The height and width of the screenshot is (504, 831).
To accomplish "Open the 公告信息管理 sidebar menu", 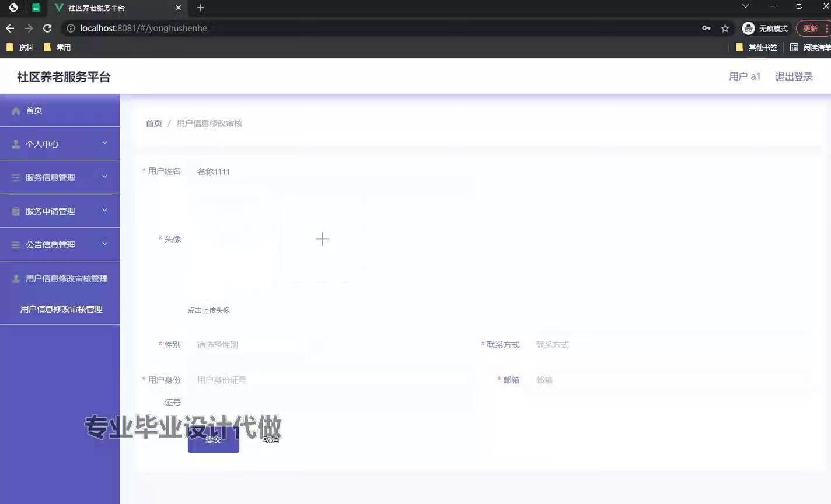I will pos(60,245).
